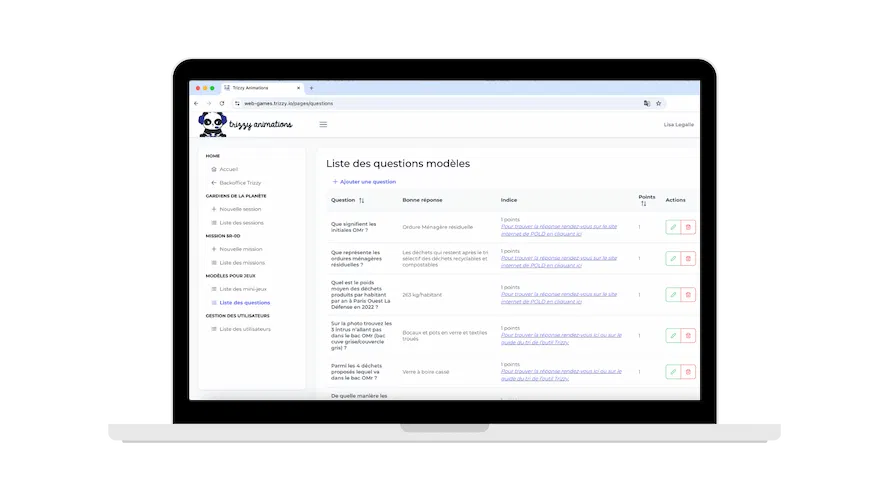Open 'Liste des sessions' in the sidebar
889x500 pixels.
pyautogui.click(x=241, y=222)
